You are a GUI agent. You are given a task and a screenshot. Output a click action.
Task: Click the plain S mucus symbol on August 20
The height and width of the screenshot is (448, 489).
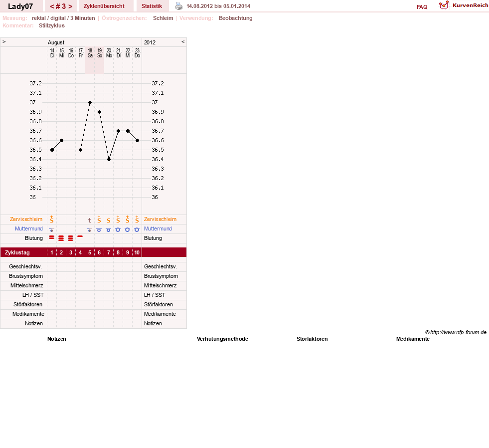pos(109,221)
